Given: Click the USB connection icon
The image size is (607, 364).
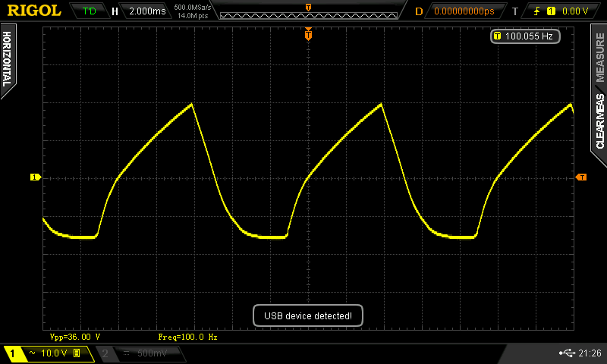Looking at the screenshot, I should [566, 353].
